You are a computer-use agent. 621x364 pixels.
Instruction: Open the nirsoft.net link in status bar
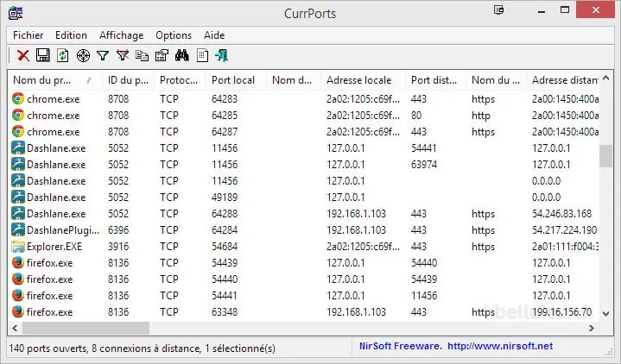500,346
